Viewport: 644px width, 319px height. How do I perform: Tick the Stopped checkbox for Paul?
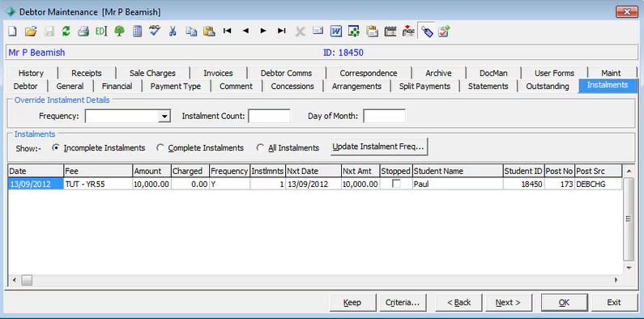[x=396, y=184]
